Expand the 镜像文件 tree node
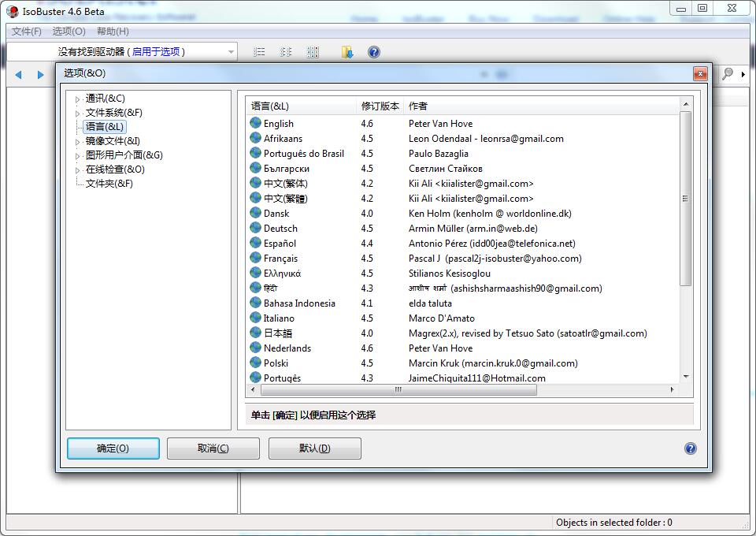The height and width of the screenshot is (536, 756). [78, 142]
